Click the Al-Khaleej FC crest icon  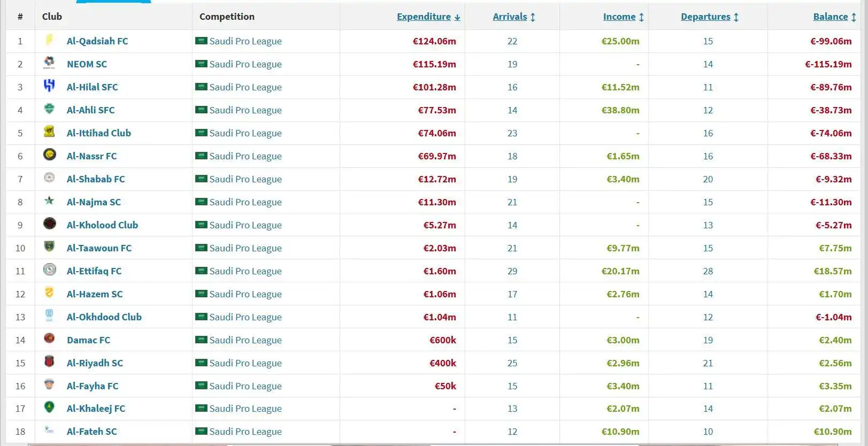49,407
